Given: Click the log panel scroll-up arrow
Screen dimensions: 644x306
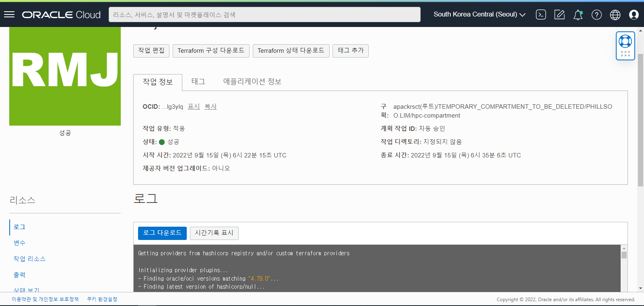Looking at the screenshot, I should (624, 248).
